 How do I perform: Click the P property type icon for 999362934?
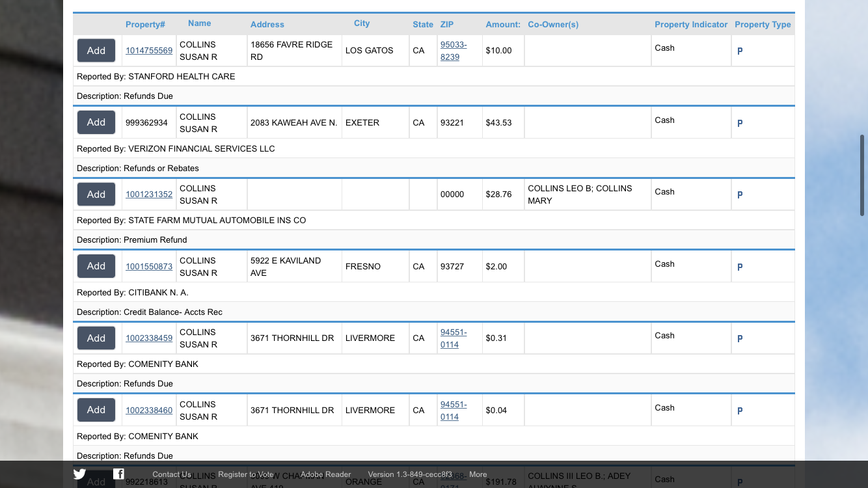click(x=740, y=123)
